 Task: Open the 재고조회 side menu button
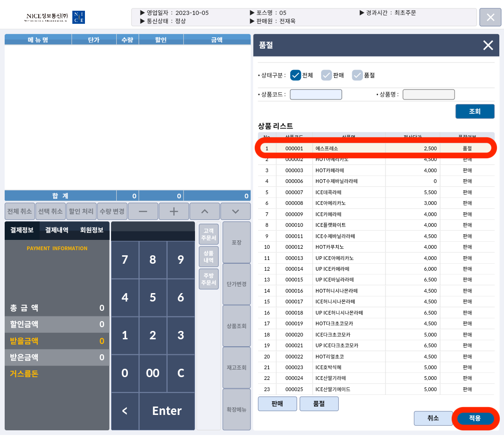[x=236, y=367]
